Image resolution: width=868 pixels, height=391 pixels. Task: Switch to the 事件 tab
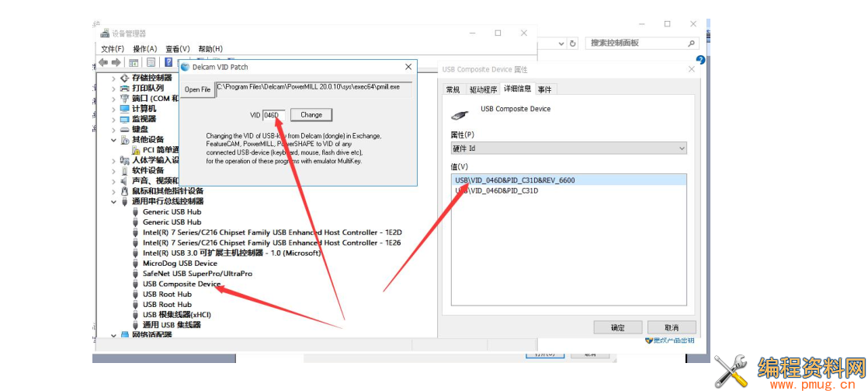[x=545, y=89]
